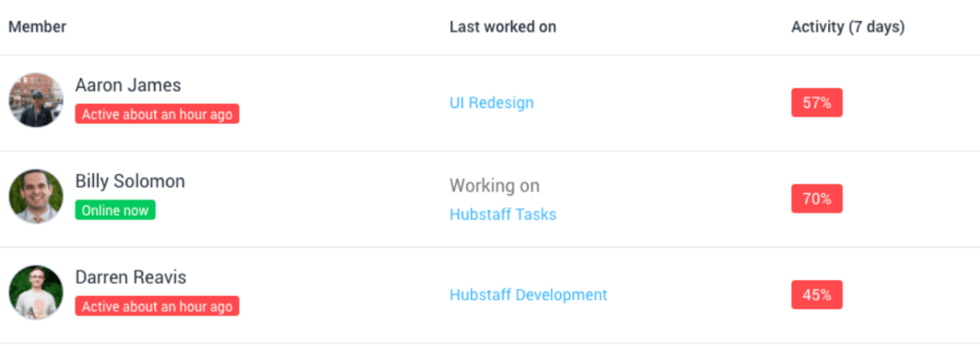The height and width of the screenshot is (346, 980).
Task: Go to Hubstaff Development project
Action: 528,295
